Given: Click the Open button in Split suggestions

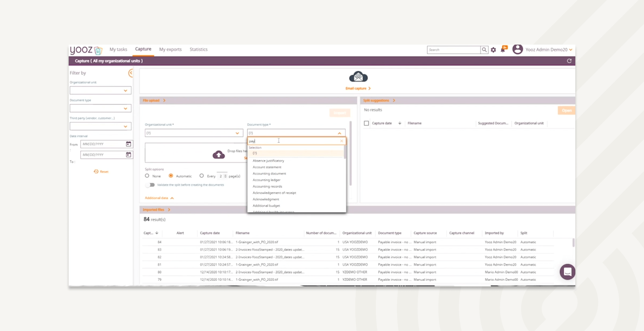Looking at the screenshot, I should 566,111.
